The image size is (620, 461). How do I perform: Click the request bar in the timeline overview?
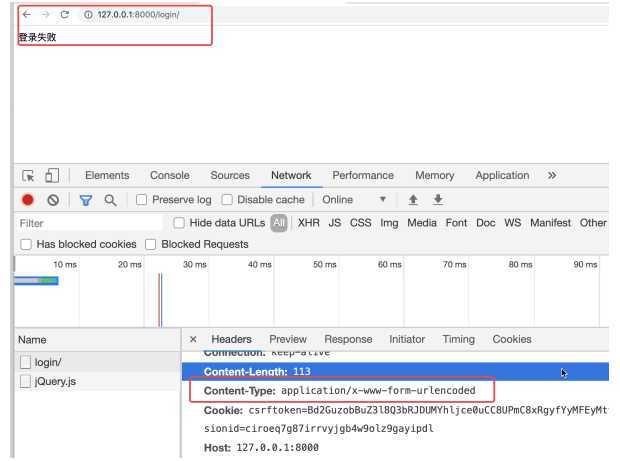(36, 281)
